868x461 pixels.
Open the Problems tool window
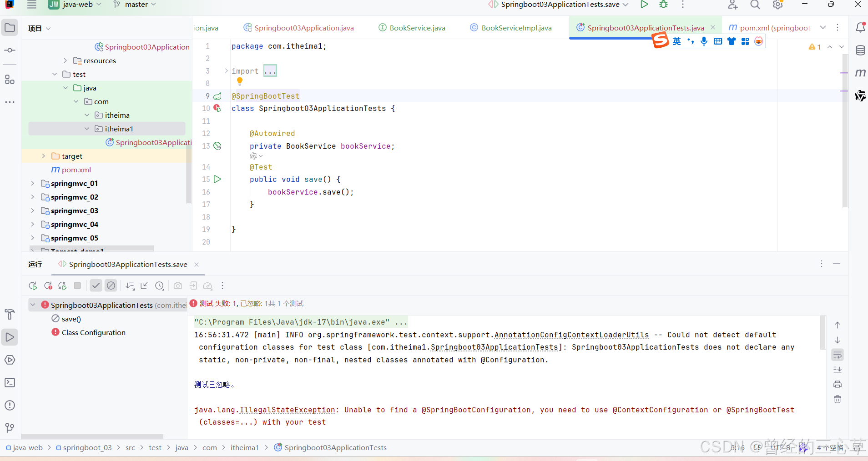tap(10, 406)
